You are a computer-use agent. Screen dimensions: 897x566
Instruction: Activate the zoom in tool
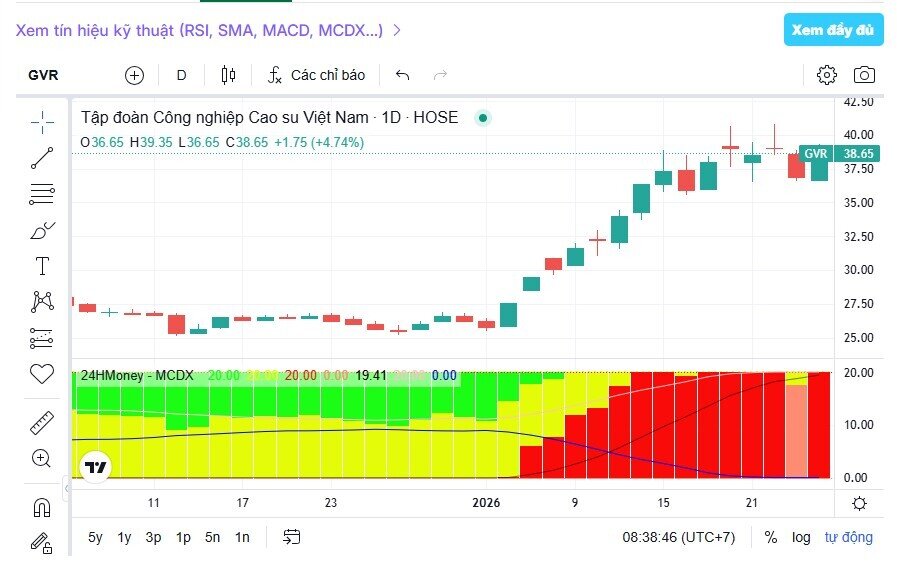42,458
